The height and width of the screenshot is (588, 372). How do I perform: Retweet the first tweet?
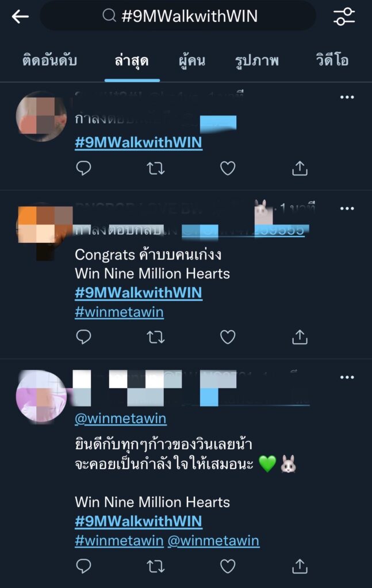[x=155, y=168]
